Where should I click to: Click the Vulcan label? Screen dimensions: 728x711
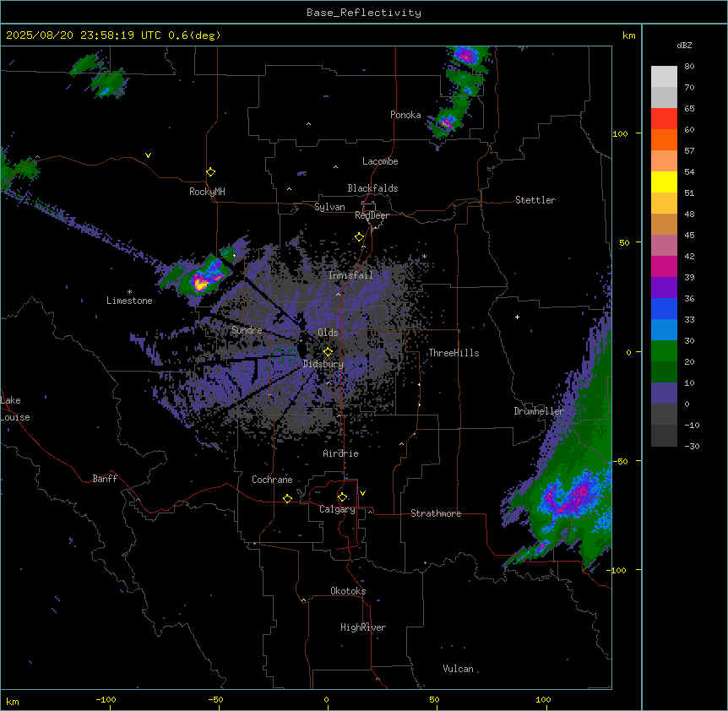coord(459,669)
